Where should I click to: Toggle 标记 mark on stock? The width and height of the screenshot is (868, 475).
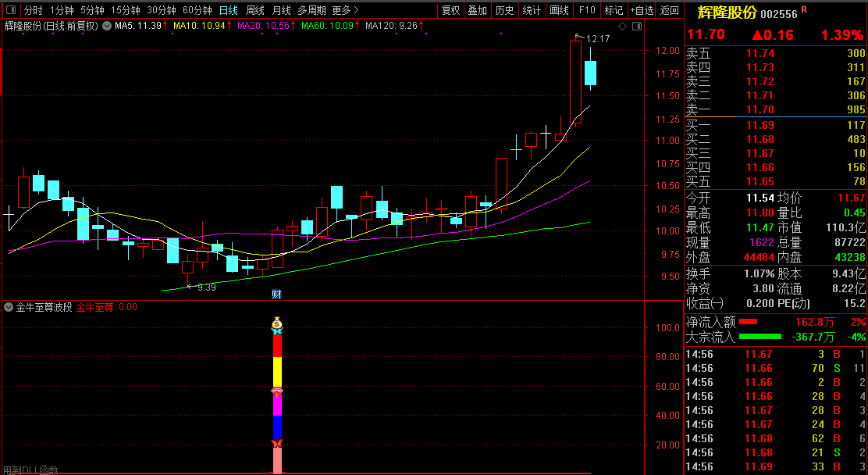click(x=614, y=10)
